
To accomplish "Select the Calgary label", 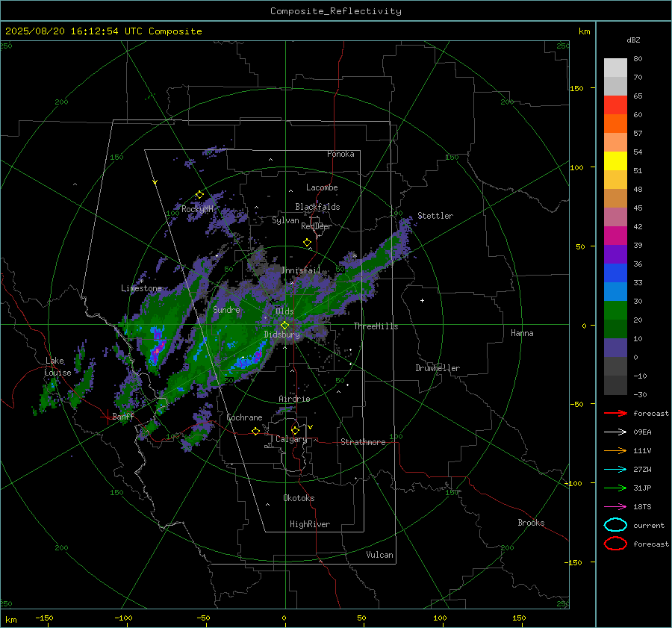I will click(x=291, y=439).
